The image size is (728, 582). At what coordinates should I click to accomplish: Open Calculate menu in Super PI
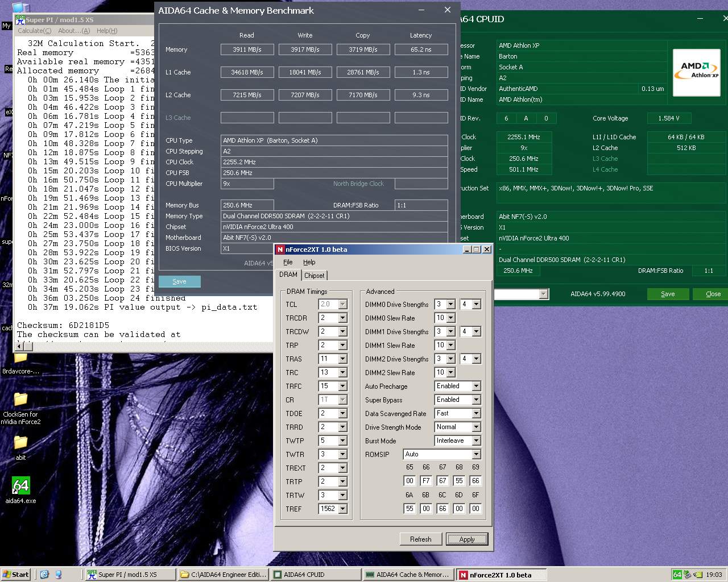click(35, 31)
